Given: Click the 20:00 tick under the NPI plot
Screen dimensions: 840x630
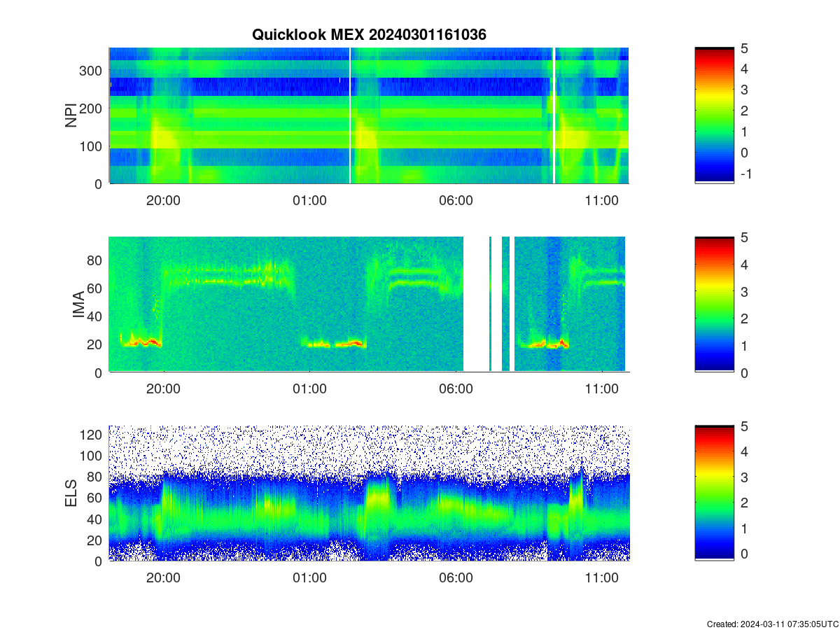Looking at the screenshot, I should [164, 200].
